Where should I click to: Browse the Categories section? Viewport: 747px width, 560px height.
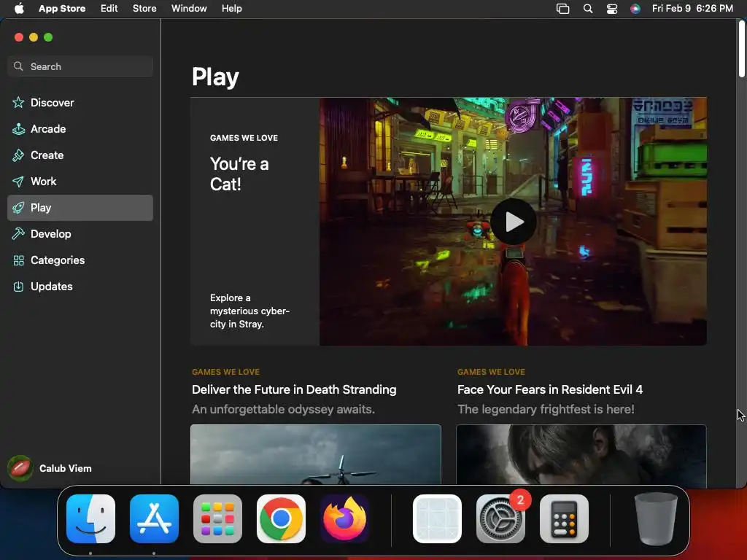[80, 260]
